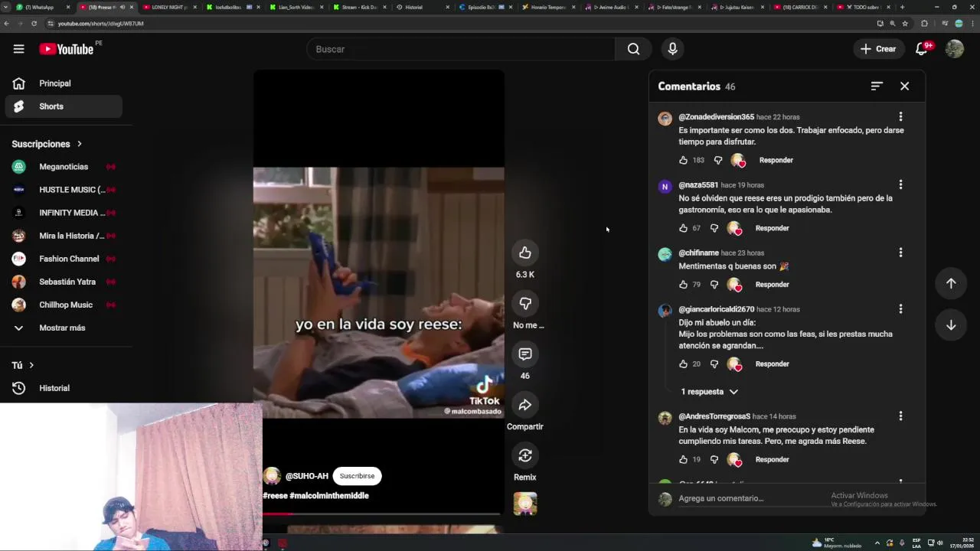Expand Mostrar más subscriptions

(x=64, y=328)
